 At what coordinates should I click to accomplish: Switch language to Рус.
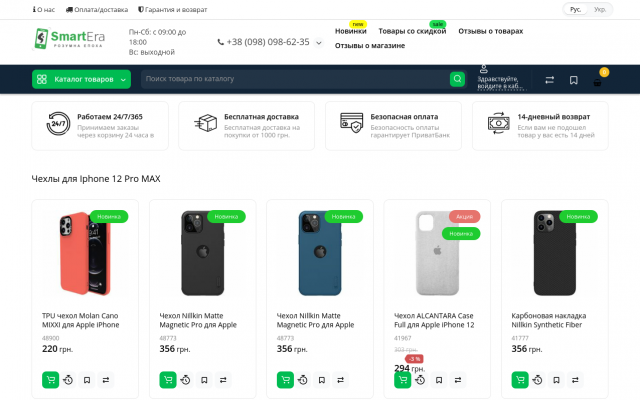click(x=576, y=9)
